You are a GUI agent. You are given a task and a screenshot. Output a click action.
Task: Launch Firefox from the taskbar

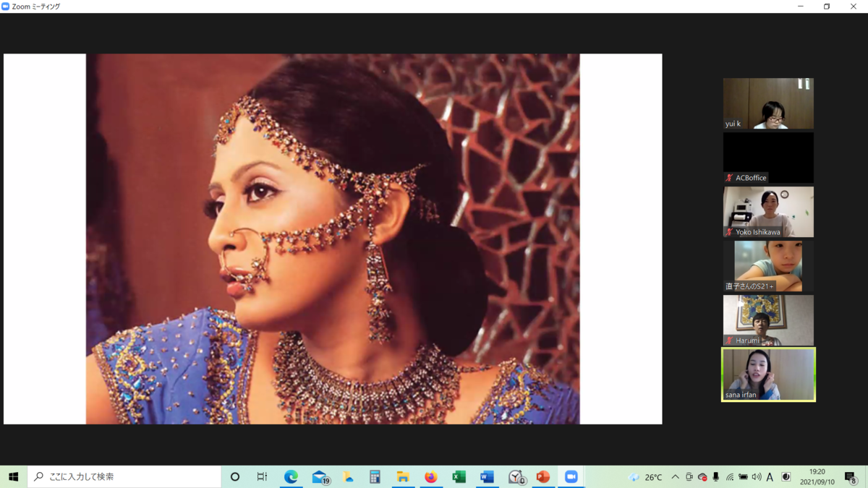(x=431, y=477)
